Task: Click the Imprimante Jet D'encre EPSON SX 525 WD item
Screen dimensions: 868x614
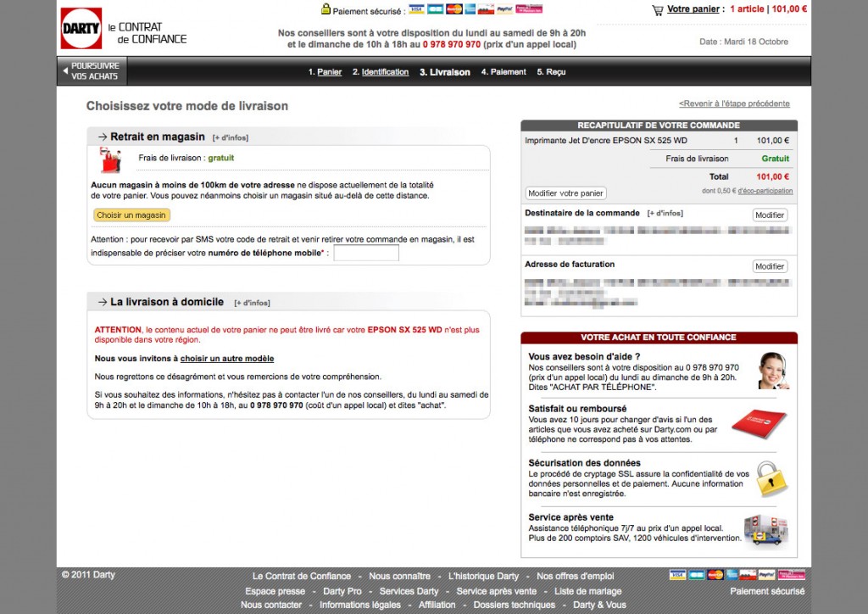Action: pos(605,141)
